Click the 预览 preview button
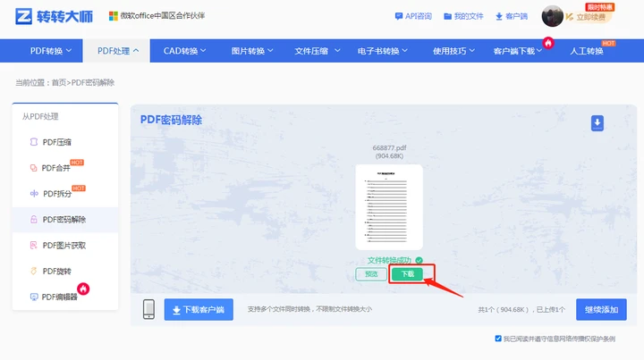The width and height of the screenshot is (644, 360). click(371, 274)
